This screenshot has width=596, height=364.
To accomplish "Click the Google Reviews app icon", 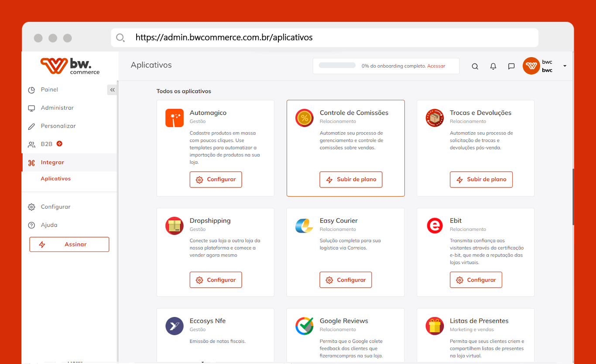I will (305, 326).
